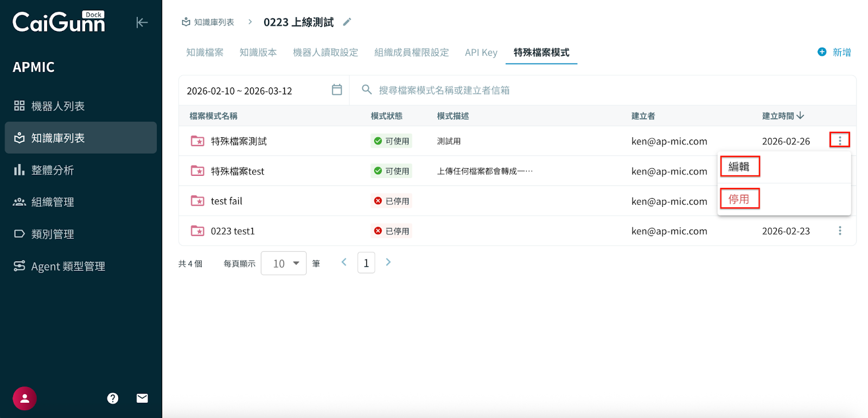
Task: Collapse the sidebar with the arrow icon
Action: pos(142,22)
